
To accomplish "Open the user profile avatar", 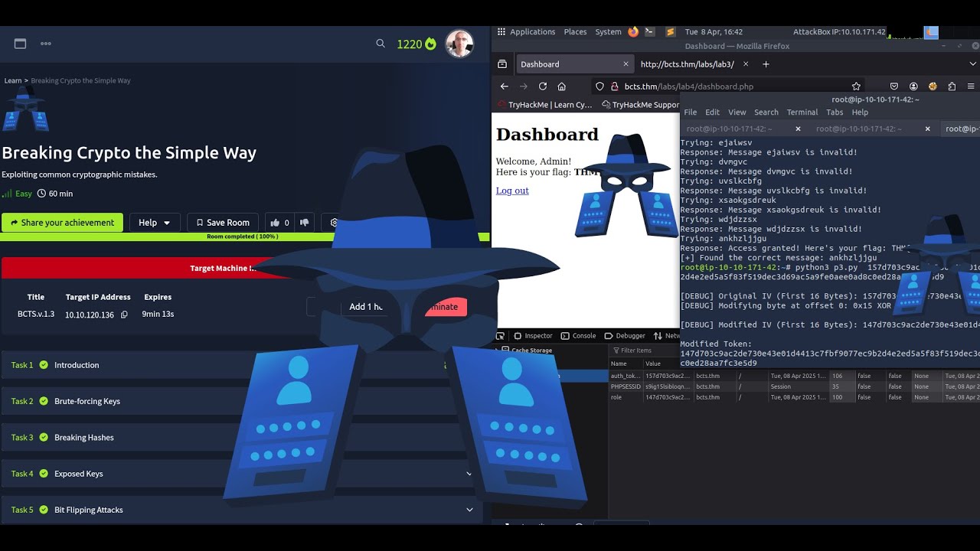I will (459, 44).
